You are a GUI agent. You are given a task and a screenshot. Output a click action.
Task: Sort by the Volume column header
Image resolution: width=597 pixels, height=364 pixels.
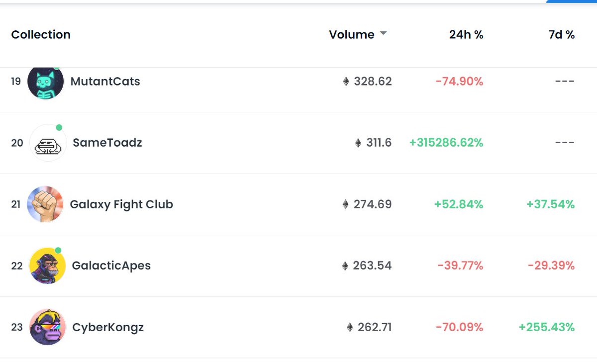352,35
